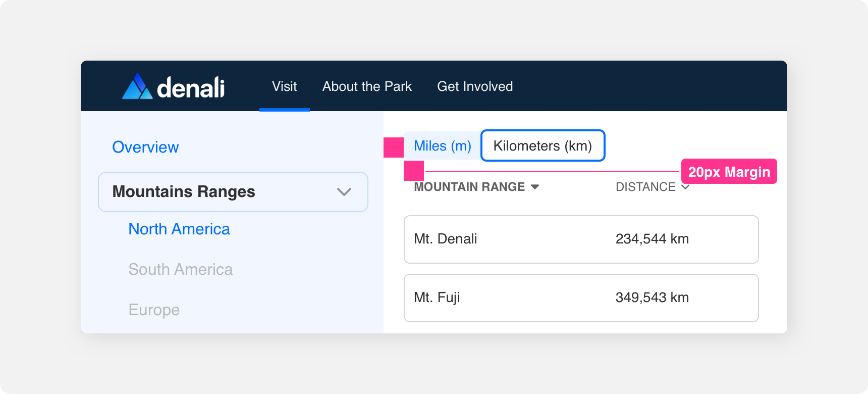Open the About the Park menu

pos(367,86)
